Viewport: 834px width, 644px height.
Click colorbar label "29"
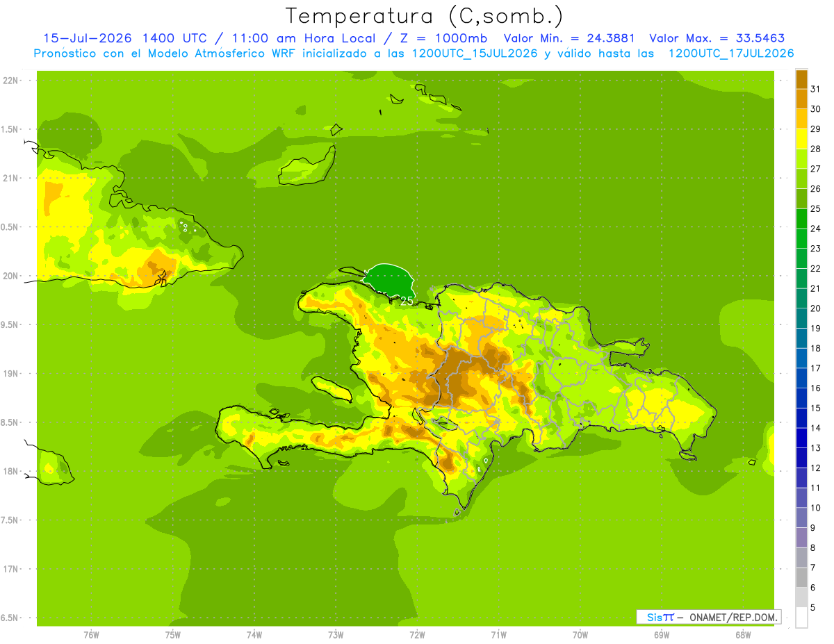816,129
